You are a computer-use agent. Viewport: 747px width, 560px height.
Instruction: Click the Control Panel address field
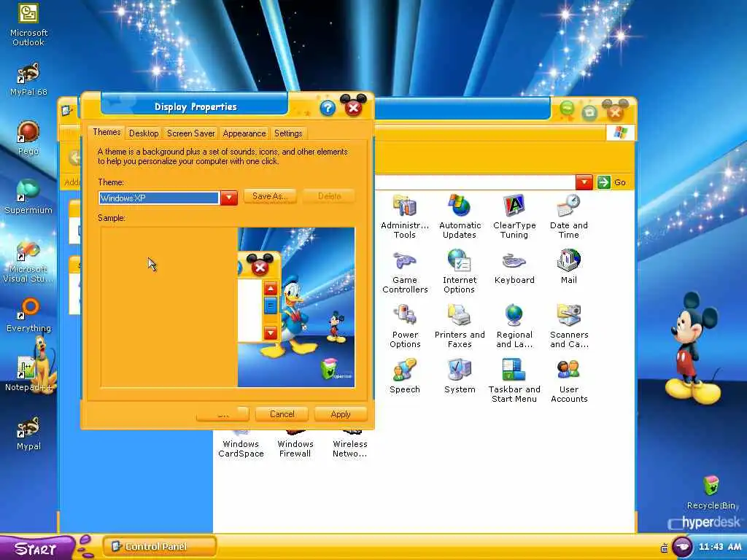(x=474, y=182)
